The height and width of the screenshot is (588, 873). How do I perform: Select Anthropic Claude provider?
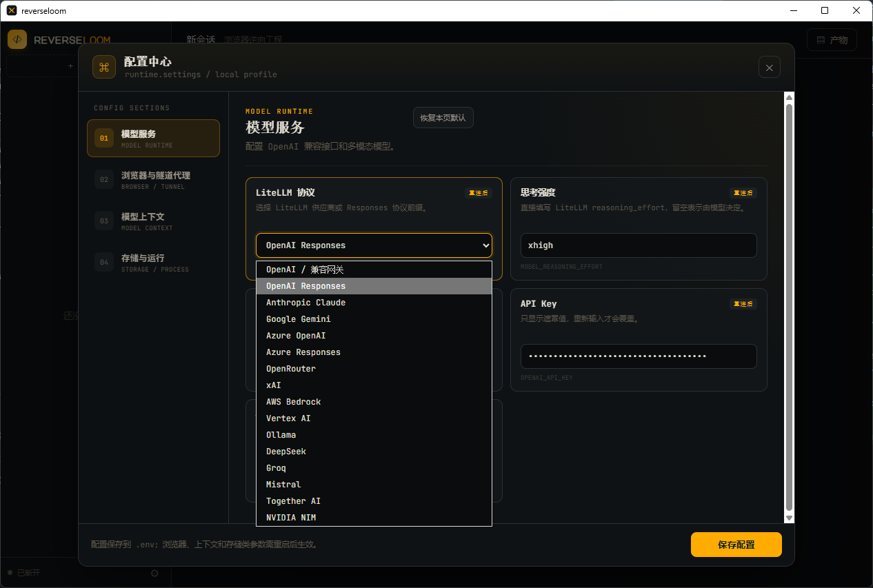[374, 303]
